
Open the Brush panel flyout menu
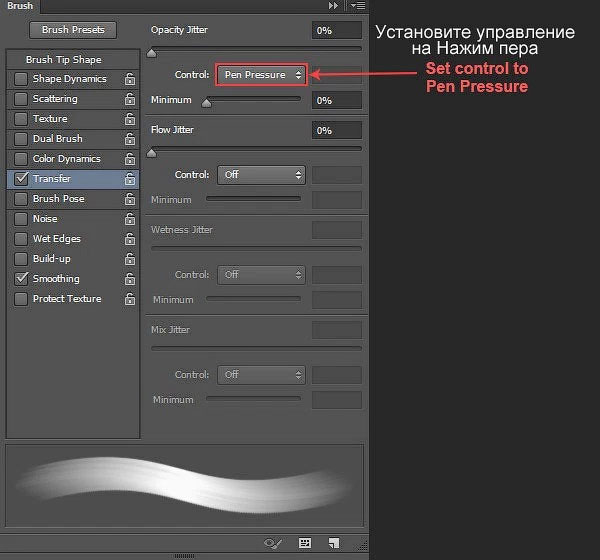click(x=358, y=6)
